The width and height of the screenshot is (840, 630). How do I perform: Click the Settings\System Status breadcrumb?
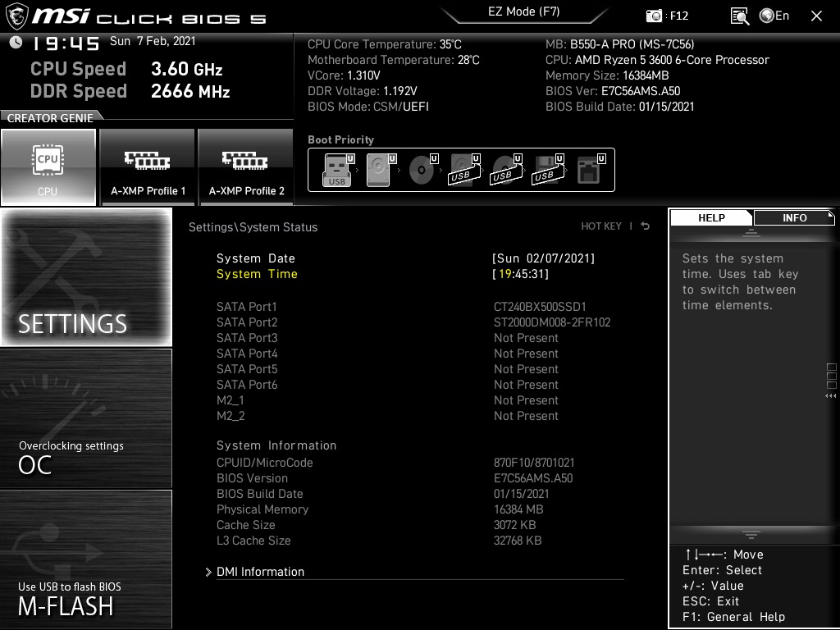point(253,226)
